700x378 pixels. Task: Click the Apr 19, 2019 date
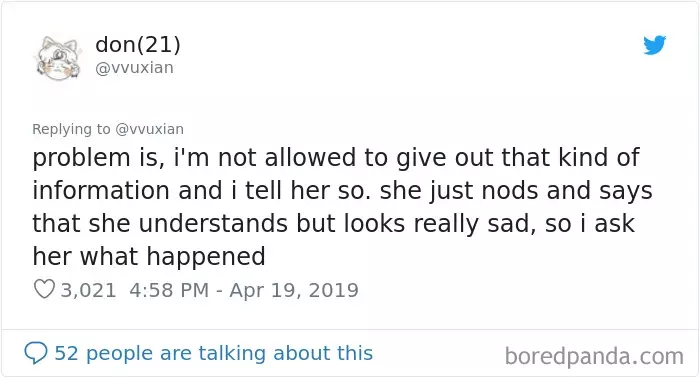click(x=294, y=290)
